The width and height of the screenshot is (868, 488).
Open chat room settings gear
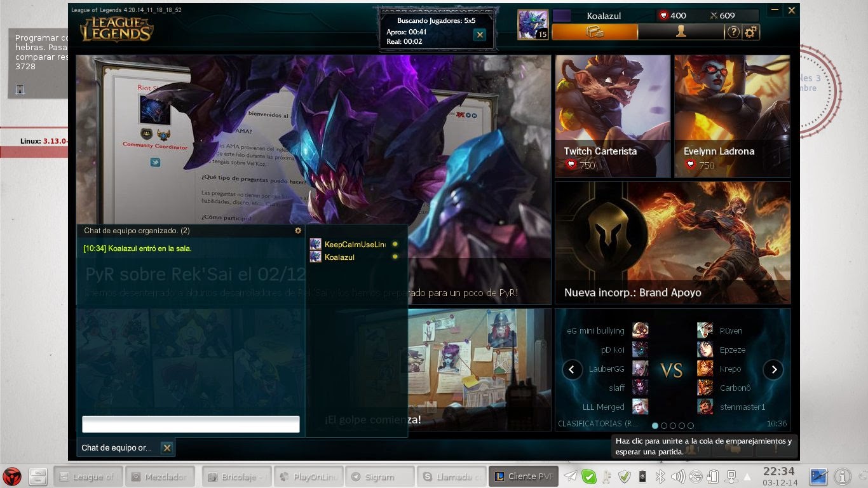(298, 231)
